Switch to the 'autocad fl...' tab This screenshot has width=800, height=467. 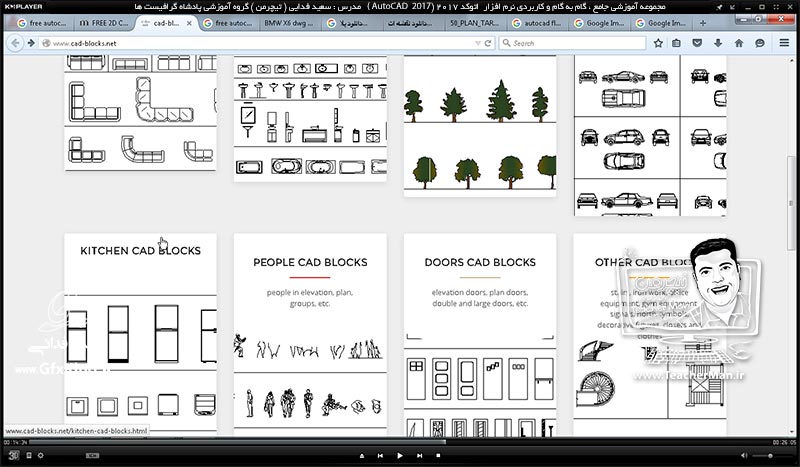pyautogui.click(x=537, y=23)
